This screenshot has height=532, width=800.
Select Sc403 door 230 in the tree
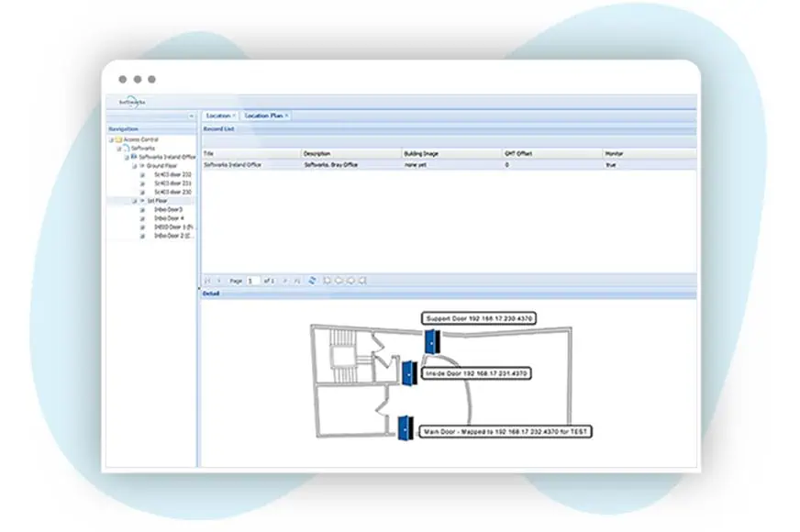(x=173, y=193)
